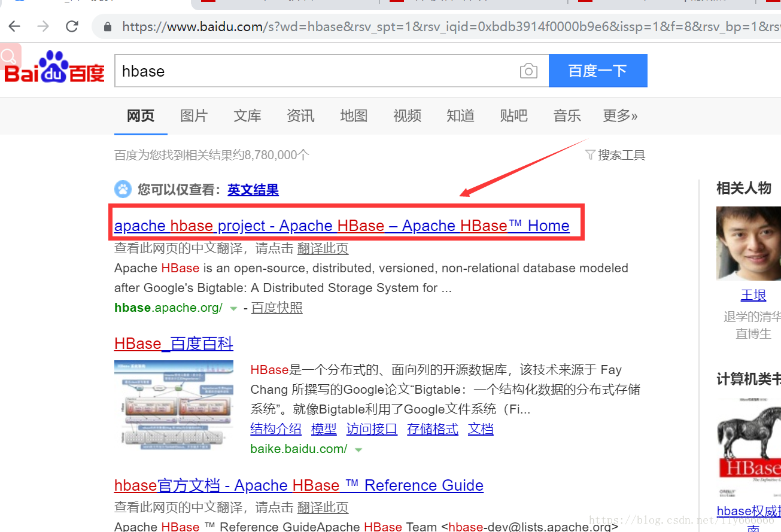The image size is (781, 532).
Task: Click the padlock icon in address bar
Action: point(108,27)
